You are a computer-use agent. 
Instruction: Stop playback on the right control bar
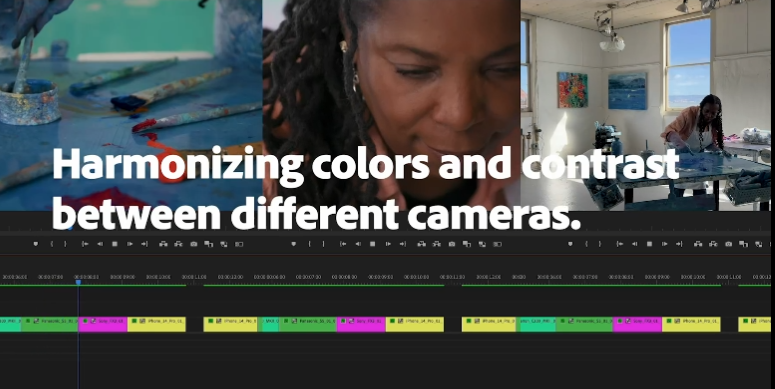[649, 244]
